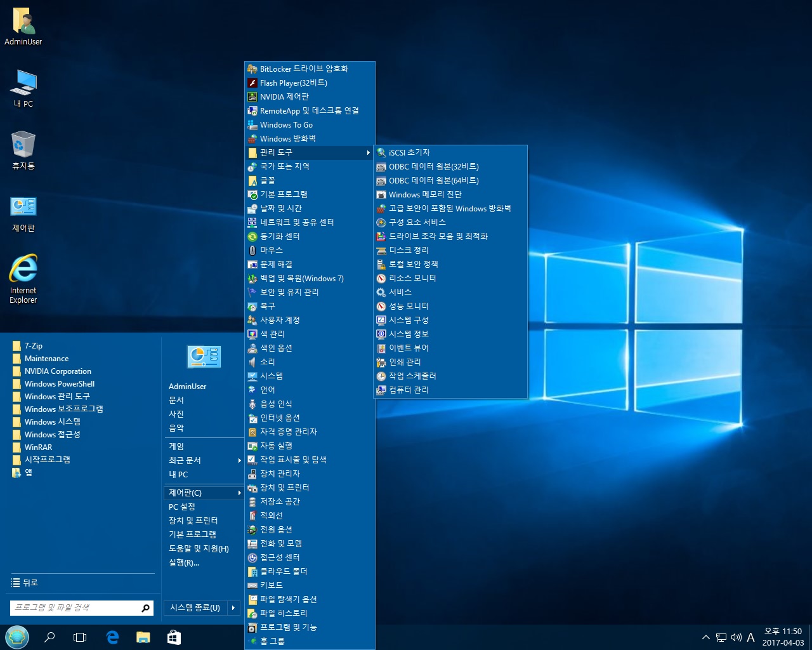Open the 제어판(C) submenu arrow
812x650 pixels.
(239, 493)
